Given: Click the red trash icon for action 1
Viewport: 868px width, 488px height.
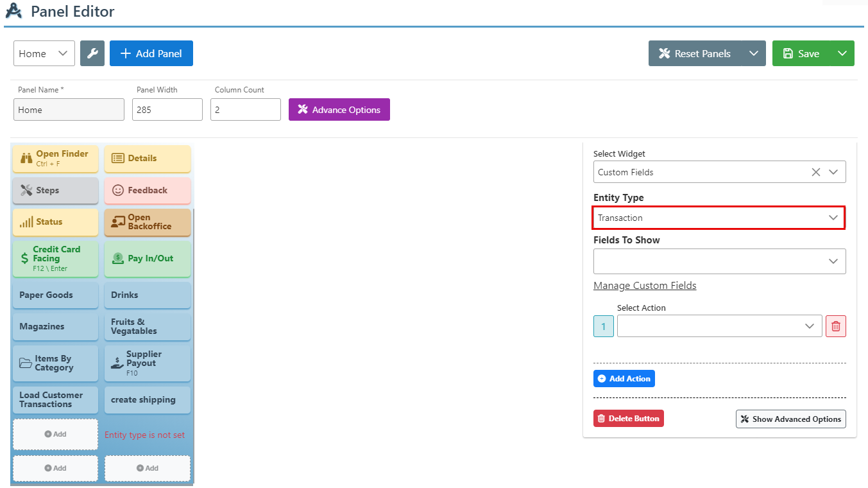Looking at the screenshot, I should (835, 326).
